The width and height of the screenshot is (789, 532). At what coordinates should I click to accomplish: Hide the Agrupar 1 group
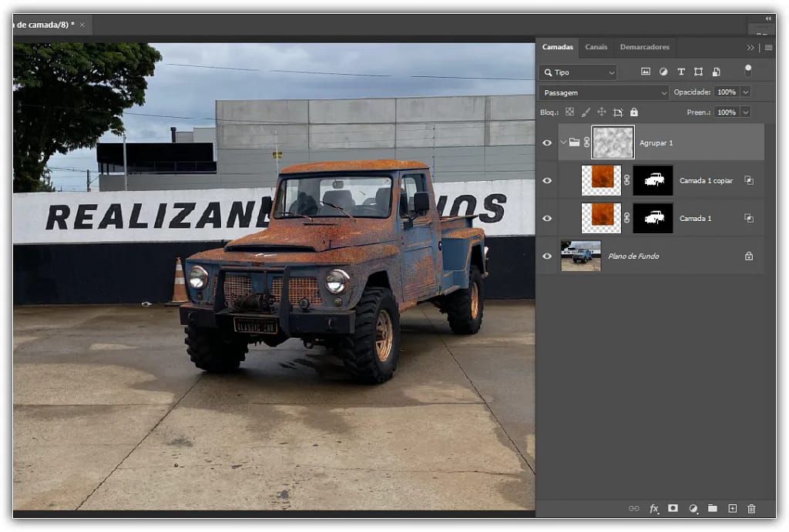point(547,142)
